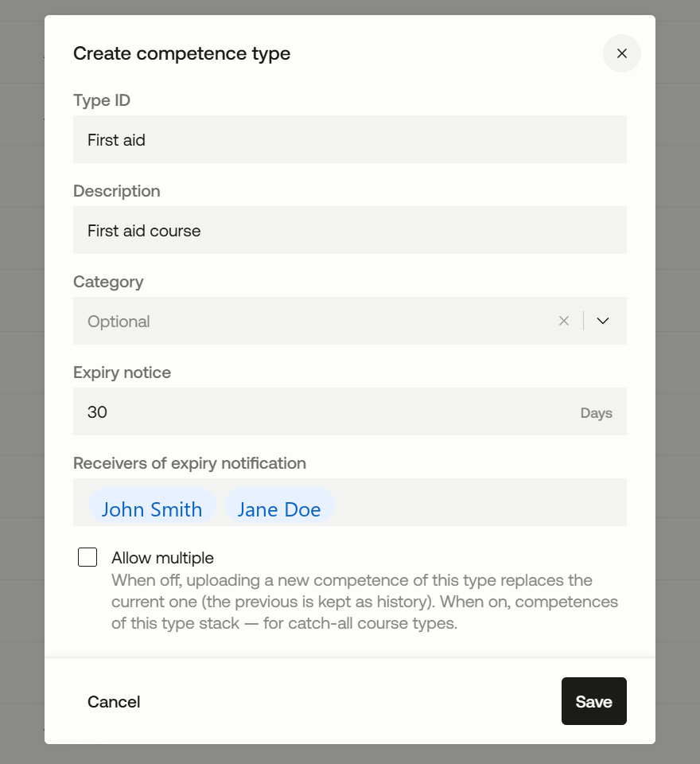Click the Type ID field containing First aid
The height and width of the screenshot is (764, 700).
[350, 139]
